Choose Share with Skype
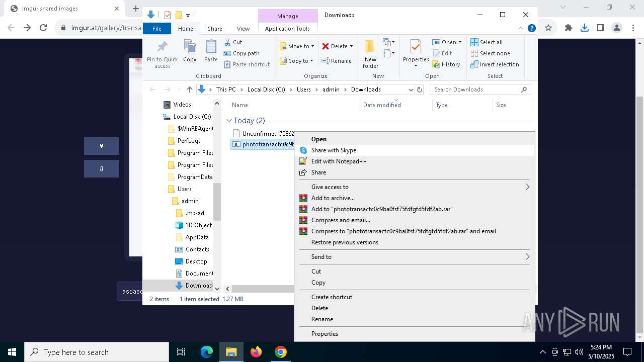644x362 pixels. [414, 150]
